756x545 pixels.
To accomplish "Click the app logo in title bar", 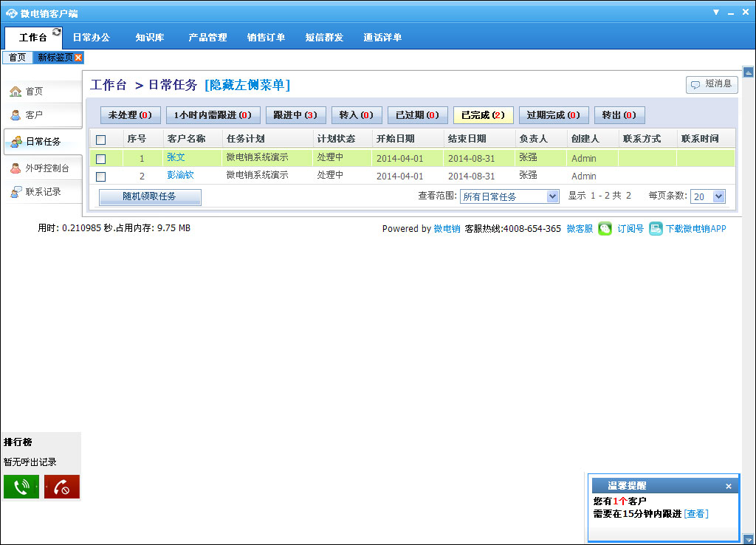I will coord(12,13).
